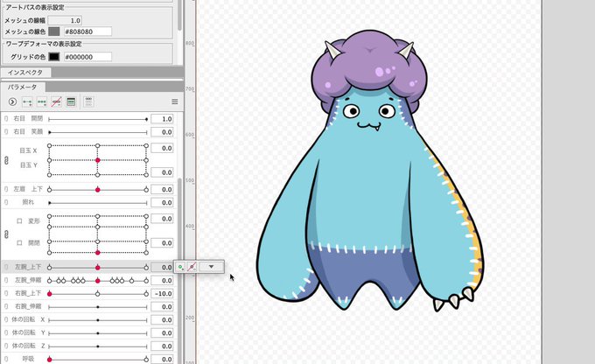
Task: Click the 体の回転 Z slider center dot
Action: coord(98,346)
